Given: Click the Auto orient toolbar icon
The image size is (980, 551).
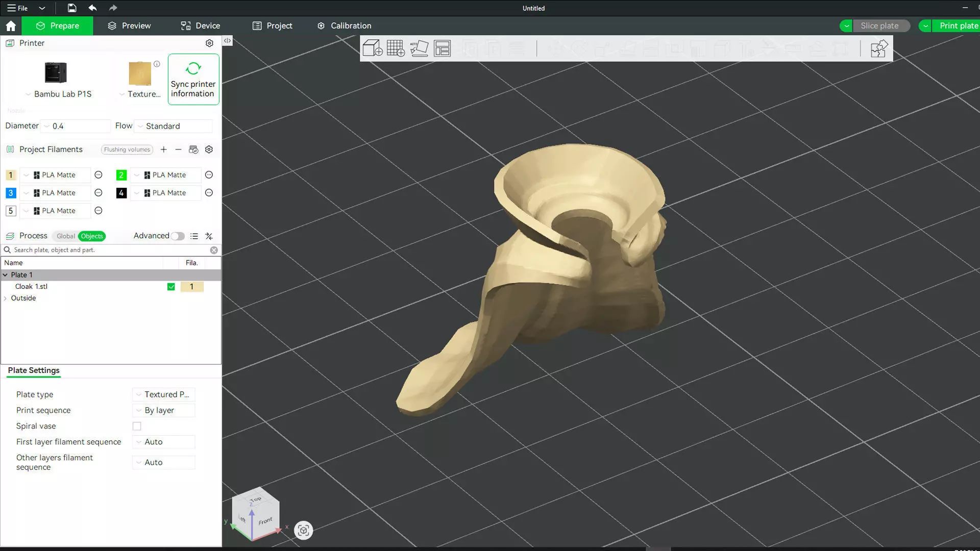Looking at the screenshot, I should pyautogui.click(x=419, y=48).
